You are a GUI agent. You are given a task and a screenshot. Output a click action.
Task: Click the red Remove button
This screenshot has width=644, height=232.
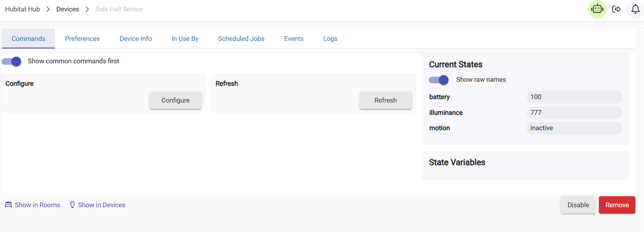(617, 205)
